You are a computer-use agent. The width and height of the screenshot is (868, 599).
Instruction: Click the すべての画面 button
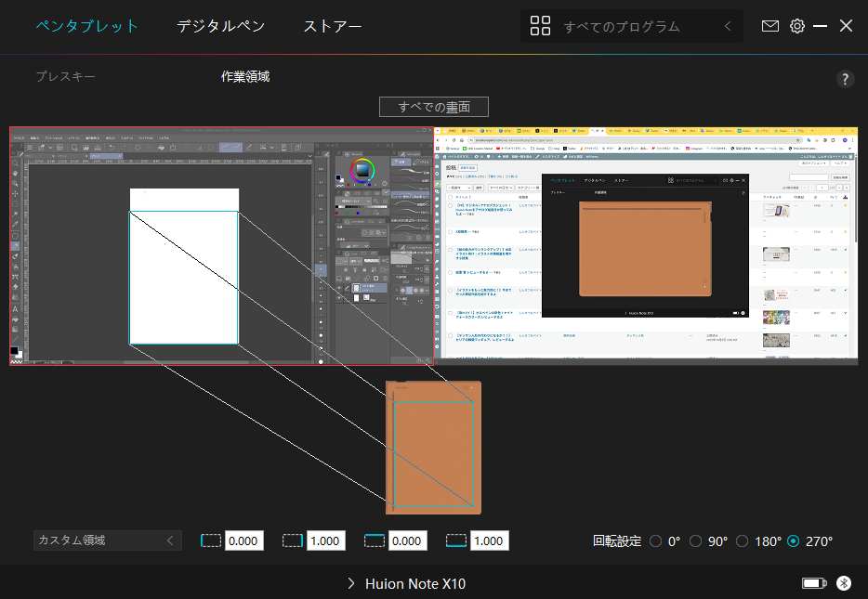point(434,106)
